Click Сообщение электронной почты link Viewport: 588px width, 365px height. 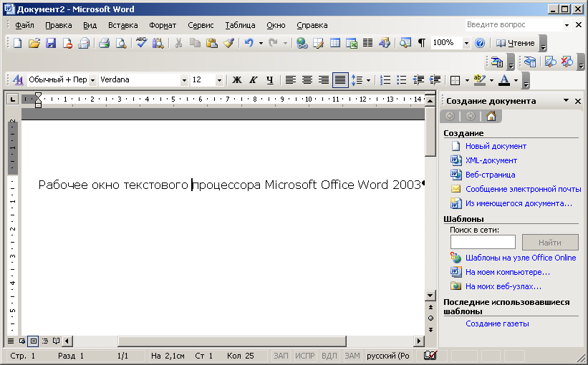(x=523, y=189)
